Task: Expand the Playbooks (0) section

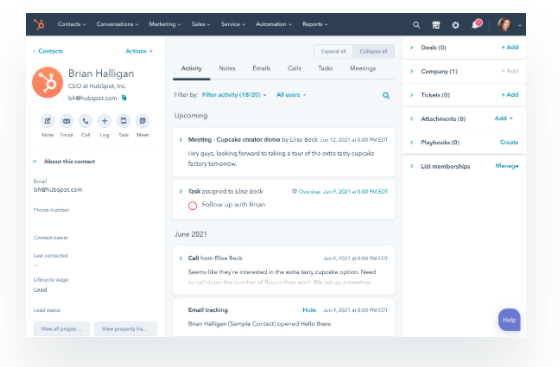Action: click(412, 142)
